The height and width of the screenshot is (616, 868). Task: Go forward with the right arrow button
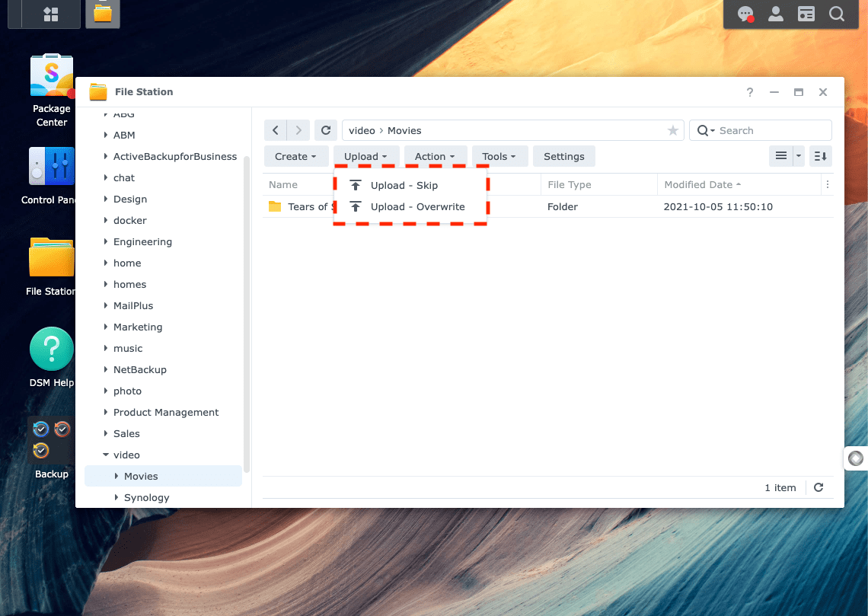point(298,131)
